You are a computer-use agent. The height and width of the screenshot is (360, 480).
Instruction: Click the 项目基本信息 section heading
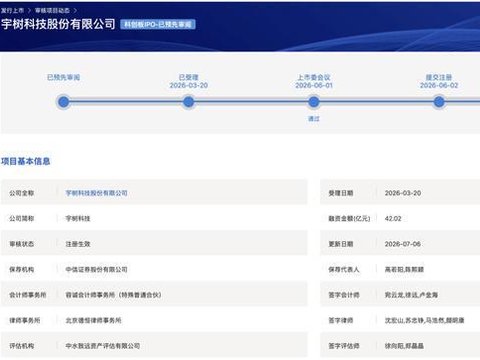pyautogui.click(x=26, y=161)
